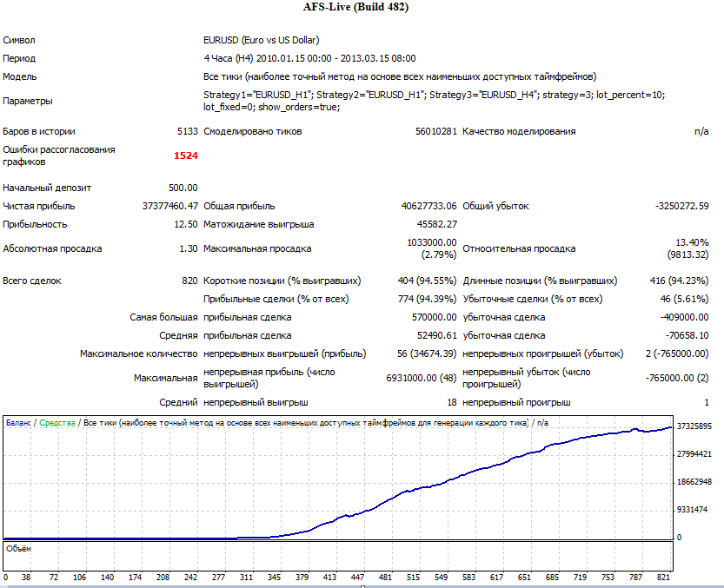Click the short positions value 404 (94.55%)

click(x=427, y=281)
